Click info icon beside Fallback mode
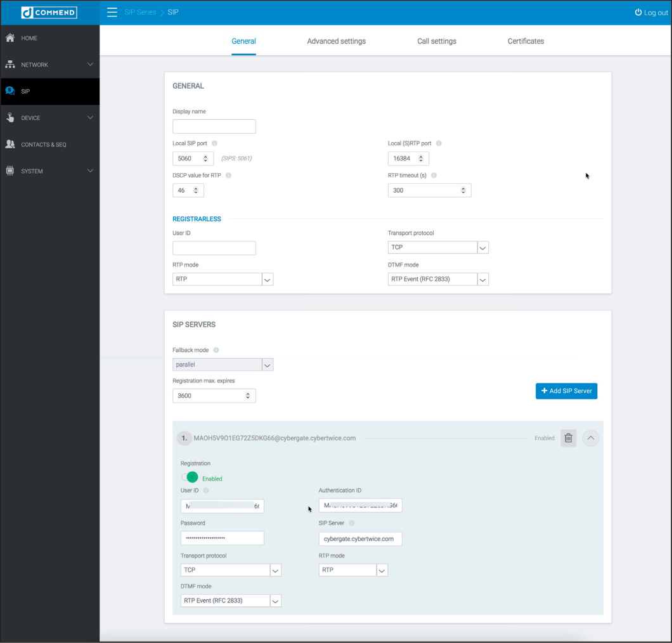 coord(216,350)
